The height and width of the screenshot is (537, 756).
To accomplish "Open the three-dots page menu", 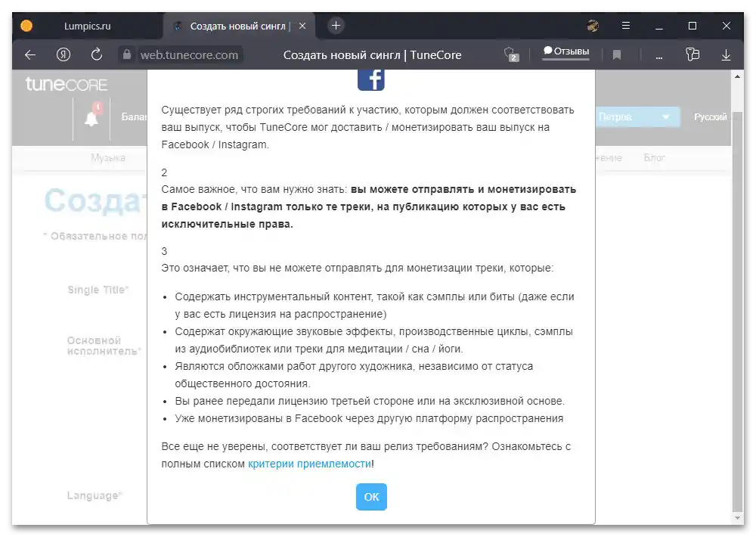I will click(659, 56).
